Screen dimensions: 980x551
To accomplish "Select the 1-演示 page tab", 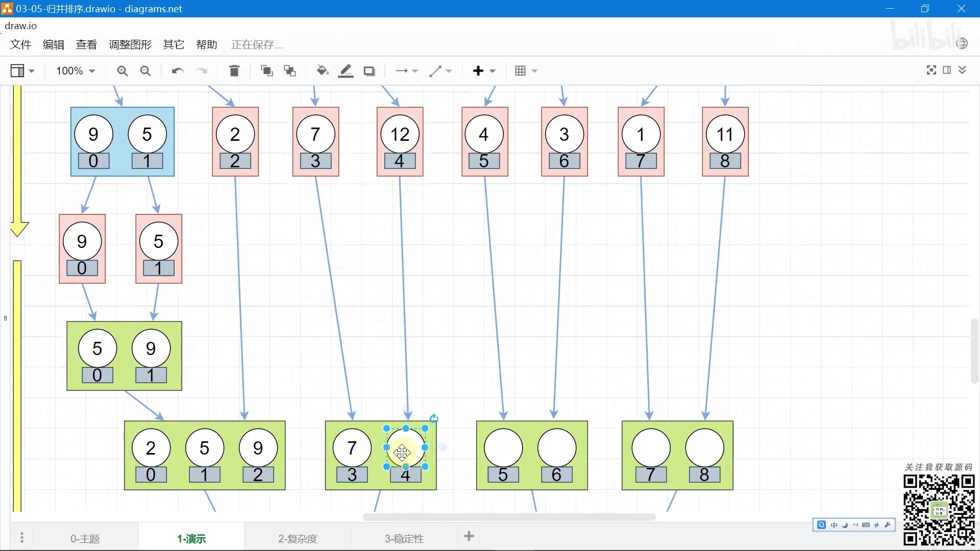I will coord(191,538).
